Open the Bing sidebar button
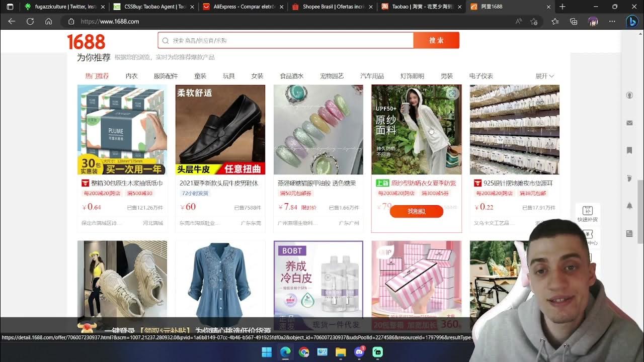 point(632,22)
